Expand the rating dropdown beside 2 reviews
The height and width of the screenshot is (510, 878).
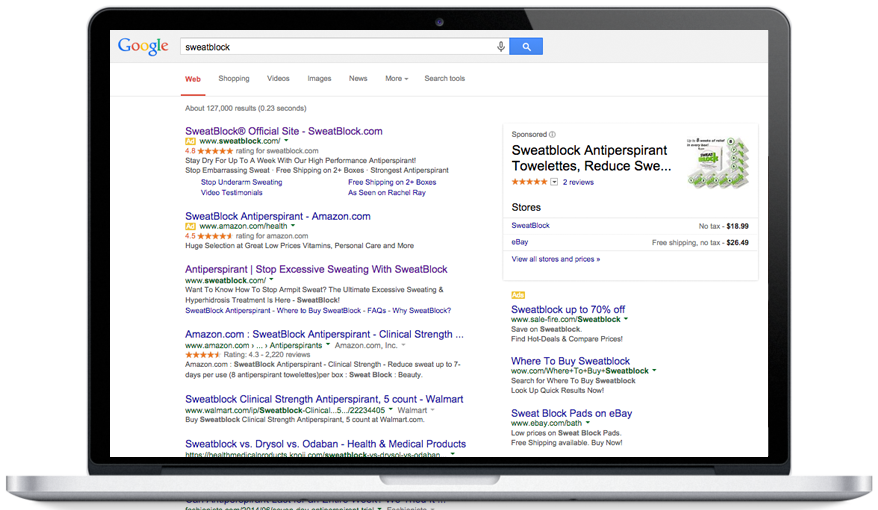pyautogui.click(x=554, y=182)
